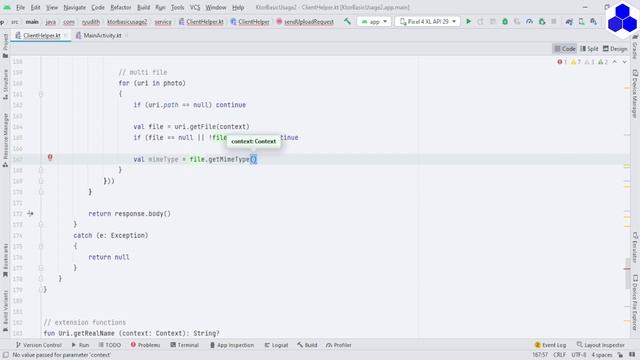Image resolution: width=640 pixels, height=360 pixels.
Task: Open UTF-8 encoding selector
Action: [x=578, y=355]
